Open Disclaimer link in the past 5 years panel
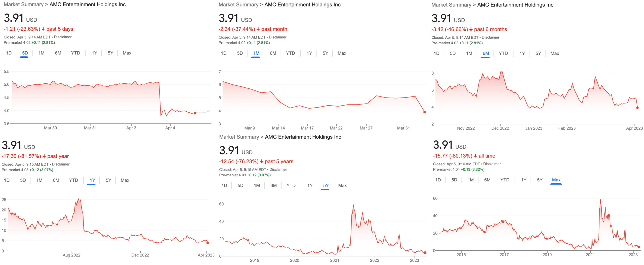The image size is (644, 265). (x=278, y=170)
